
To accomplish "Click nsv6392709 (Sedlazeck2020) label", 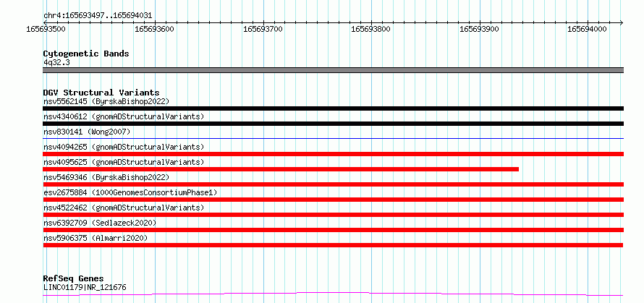I will (100, 223).
